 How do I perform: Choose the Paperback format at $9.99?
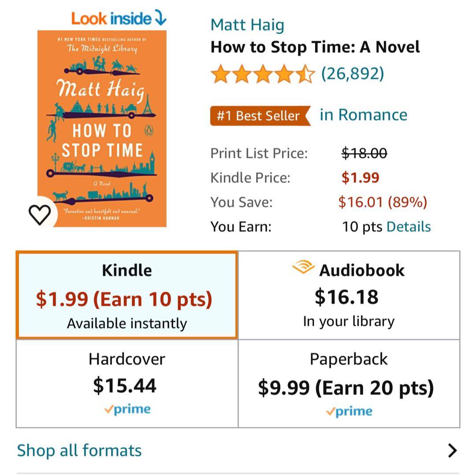pyautogui.click(x=349, y=383)
